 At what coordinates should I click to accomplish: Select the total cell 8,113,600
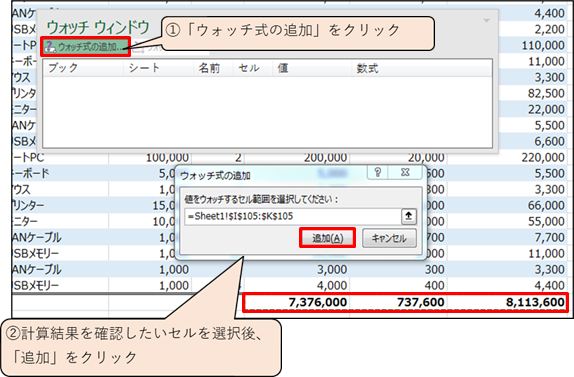507,302
